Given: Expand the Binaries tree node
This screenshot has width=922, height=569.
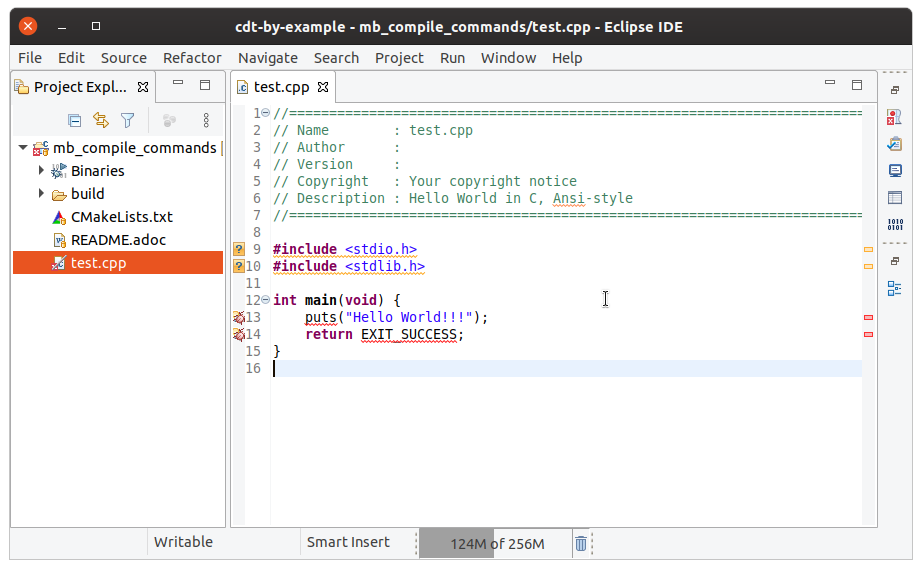Looking at the screenshot, I should pyautogui.click(x=41, y=171).
